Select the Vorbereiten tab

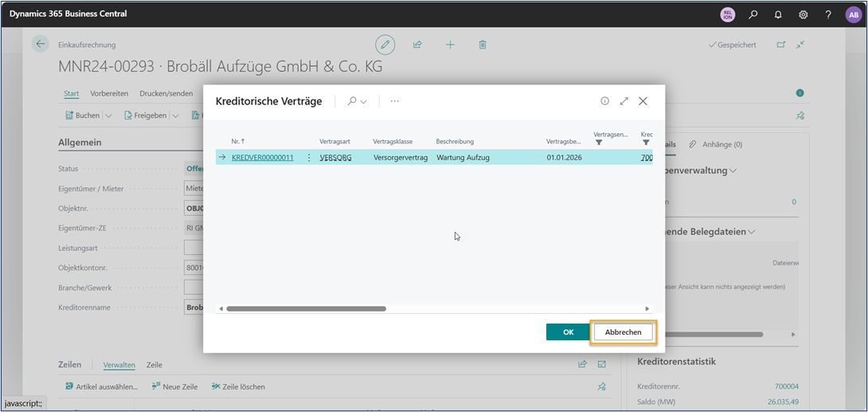110,93
